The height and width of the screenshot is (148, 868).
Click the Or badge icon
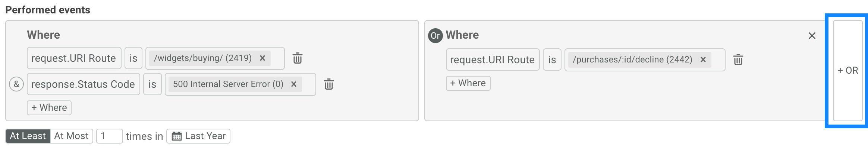pos(435,36)
